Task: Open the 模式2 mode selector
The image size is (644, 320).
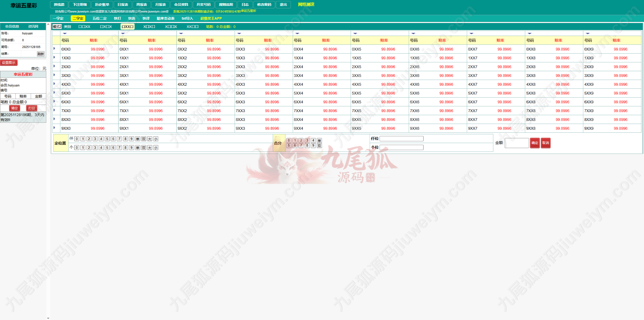Action: [x=57, y=27]
